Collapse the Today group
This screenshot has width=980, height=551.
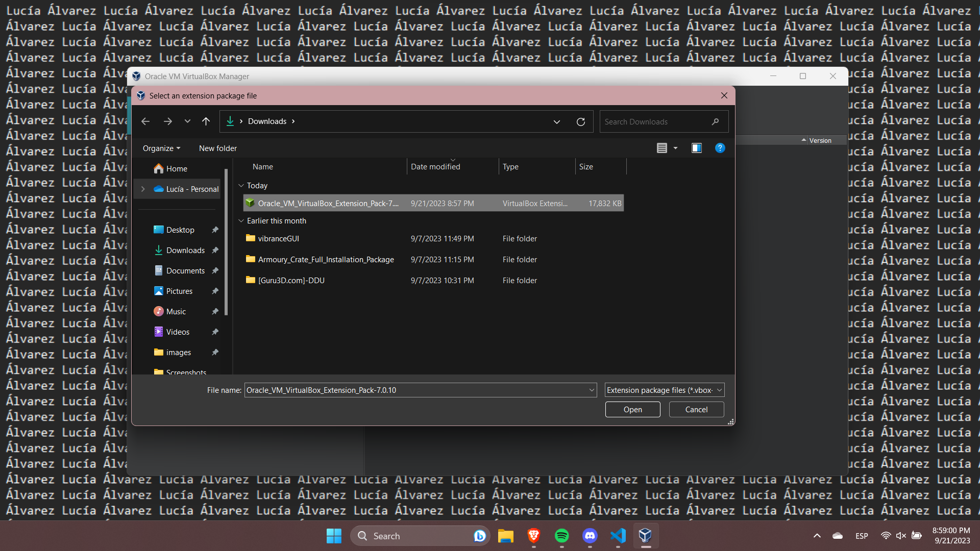click(241, 186)
